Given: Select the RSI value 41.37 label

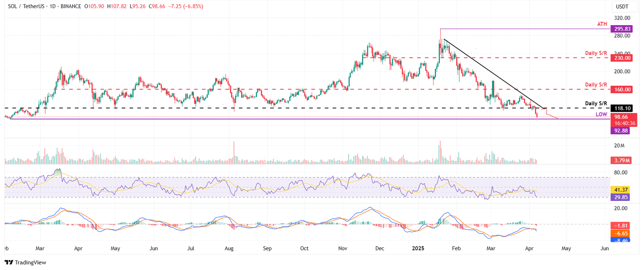Looking at the screenshot, I should [x=621, y=189].
